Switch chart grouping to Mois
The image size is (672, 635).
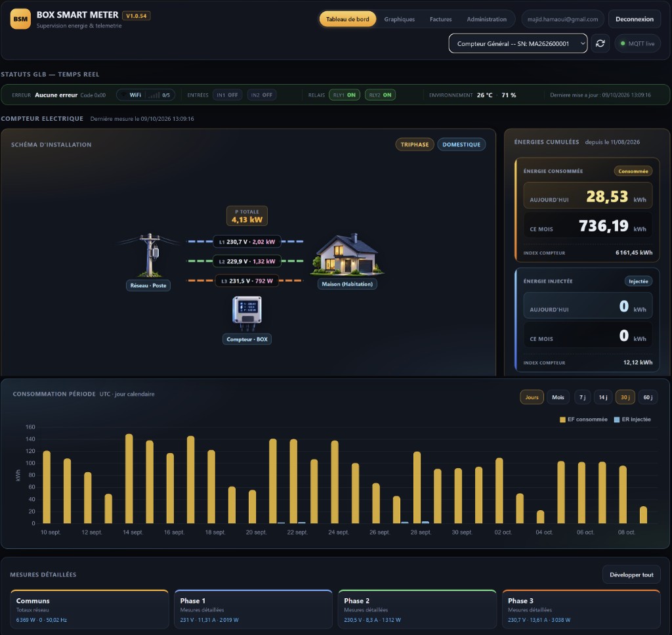coord(558,397)
